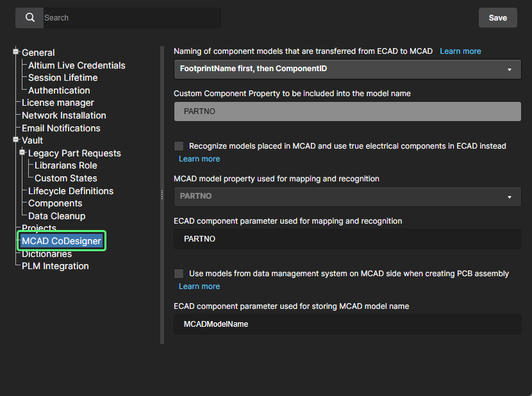
Task: Open PLM Integration settings
Action: (55, 266)
